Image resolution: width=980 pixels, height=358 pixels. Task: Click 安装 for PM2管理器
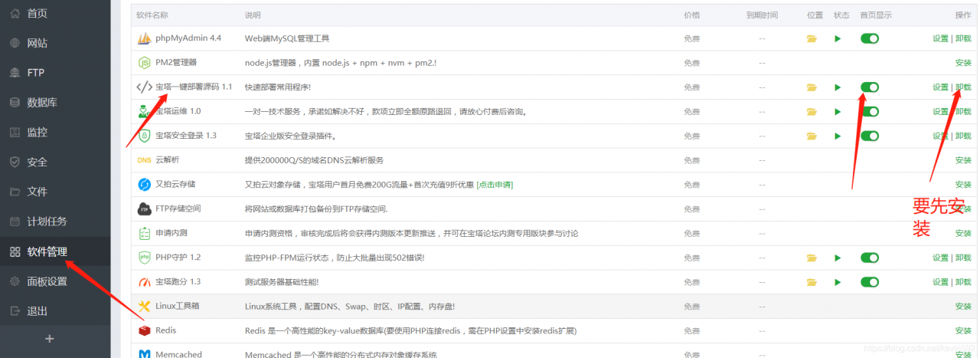[963, 63]
